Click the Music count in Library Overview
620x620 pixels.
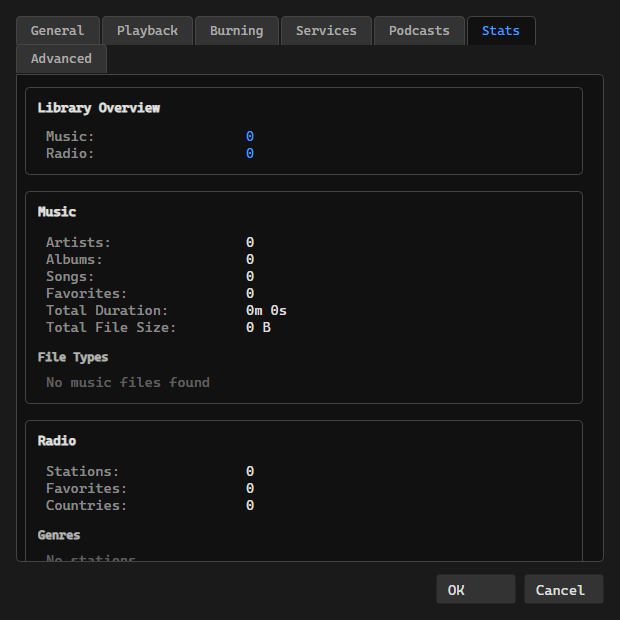pos(250,136)
